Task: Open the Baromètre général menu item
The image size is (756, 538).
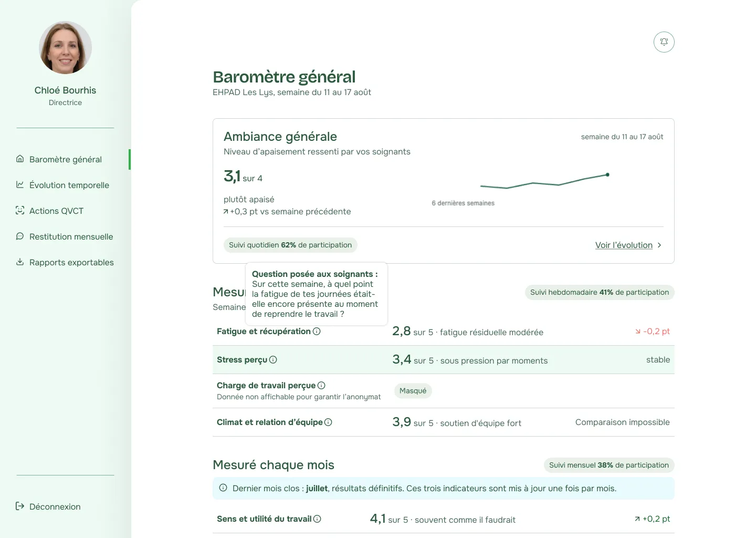Action: pos(65,159)
